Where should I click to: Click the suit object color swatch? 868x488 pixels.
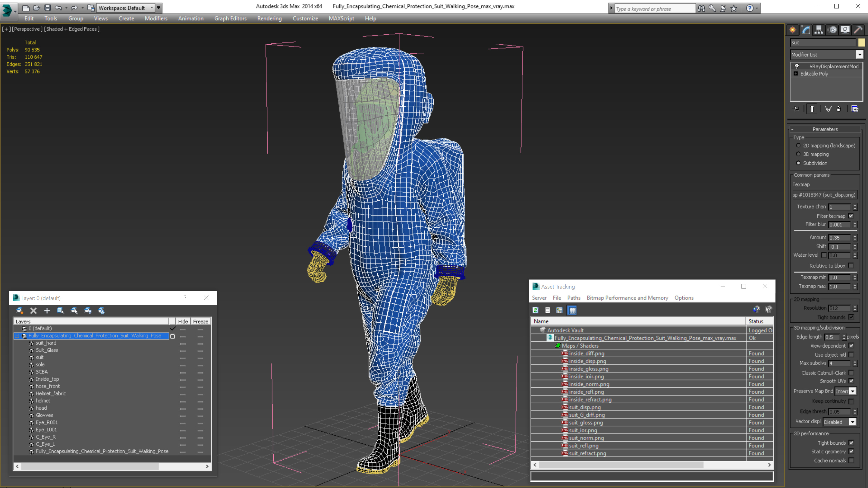click(x=862, y=42)
